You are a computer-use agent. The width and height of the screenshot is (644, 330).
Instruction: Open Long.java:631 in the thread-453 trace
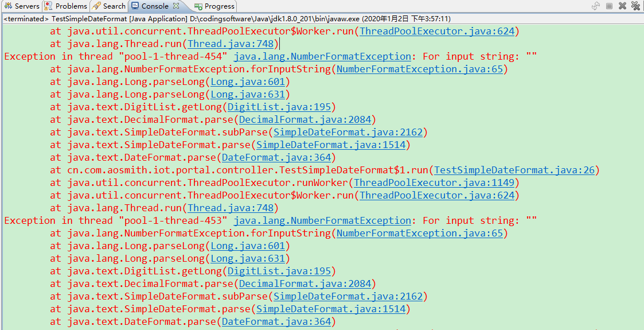click(248, 259)
